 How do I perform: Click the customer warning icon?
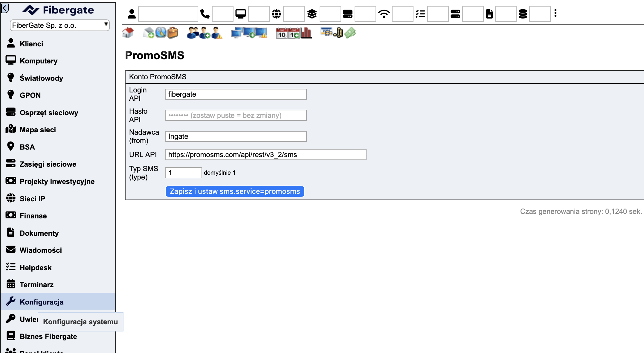pyautogui.click(x=217, y=33)
